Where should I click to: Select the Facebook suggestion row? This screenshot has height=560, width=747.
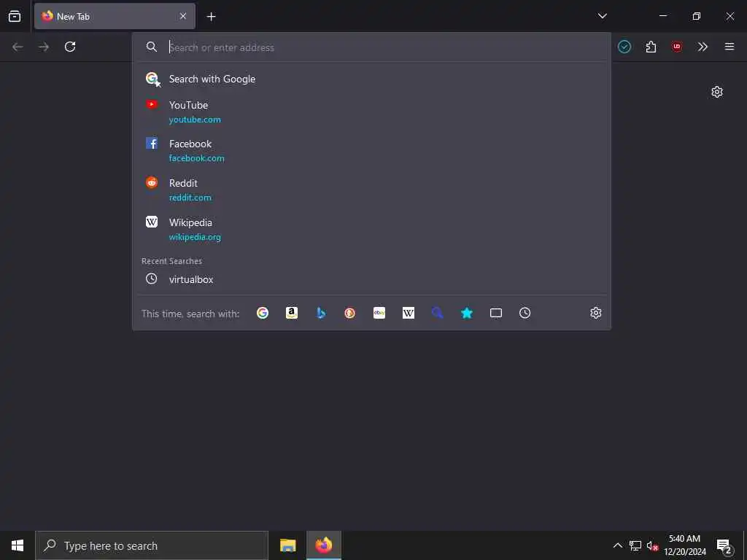pyautogui.click(x=371, y=151)
